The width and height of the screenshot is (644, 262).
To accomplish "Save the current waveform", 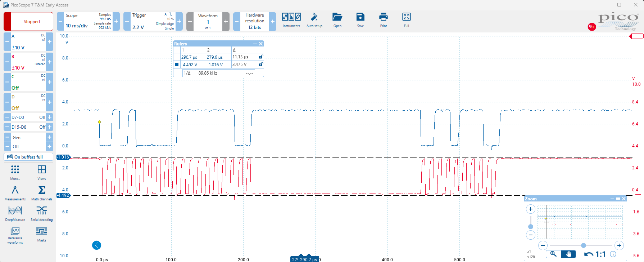I will pos(360,21).
